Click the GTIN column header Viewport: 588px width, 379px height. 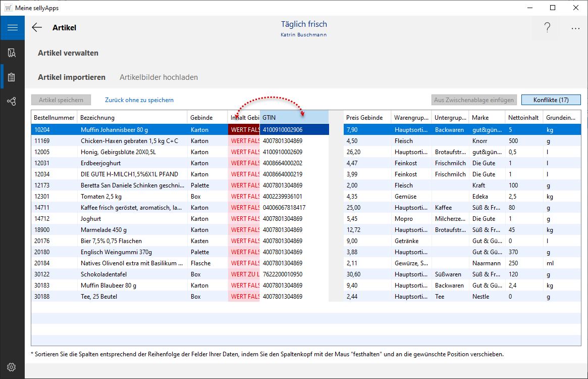click(294, 117)
